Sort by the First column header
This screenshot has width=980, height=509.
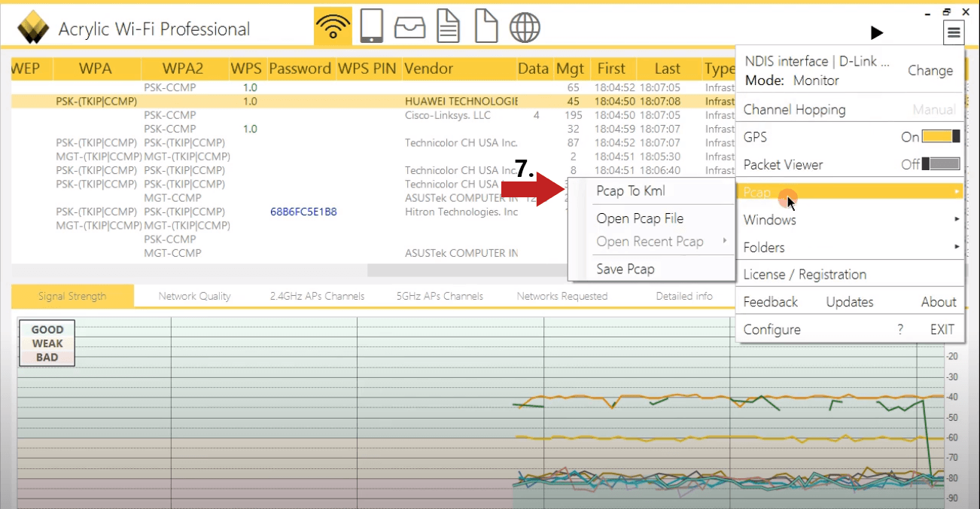pos(611,69)
